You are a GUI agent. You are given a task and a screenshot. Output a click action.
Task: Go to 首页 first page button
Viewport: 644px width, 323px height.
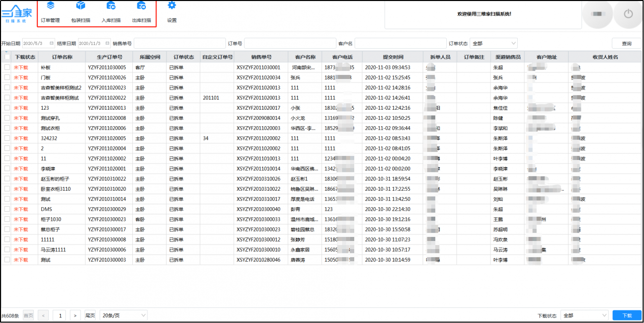click(x=29, y=315)
